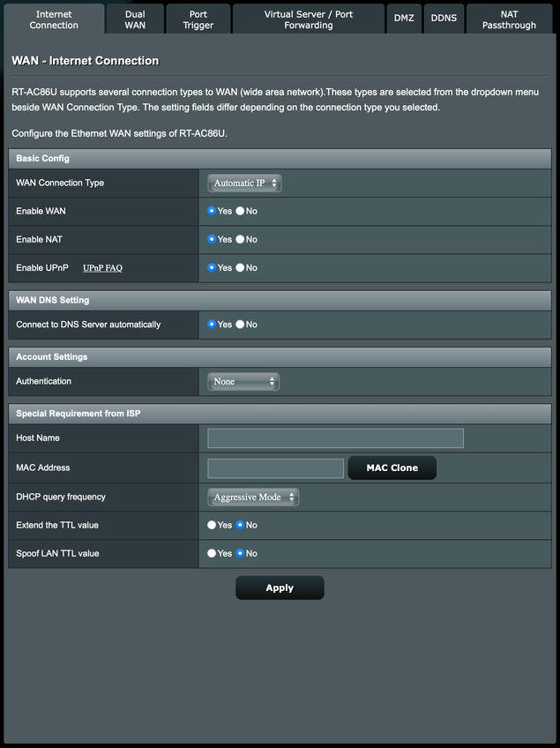Enable Spoof LAN TTL value with Yes
Screen dimensions: 560x748
click(212, 554)
